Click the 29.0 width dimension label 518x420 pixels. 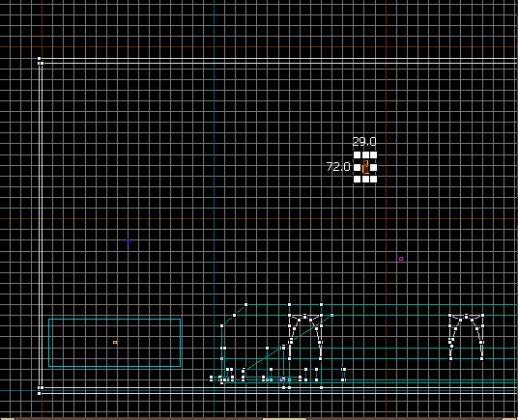364,142
